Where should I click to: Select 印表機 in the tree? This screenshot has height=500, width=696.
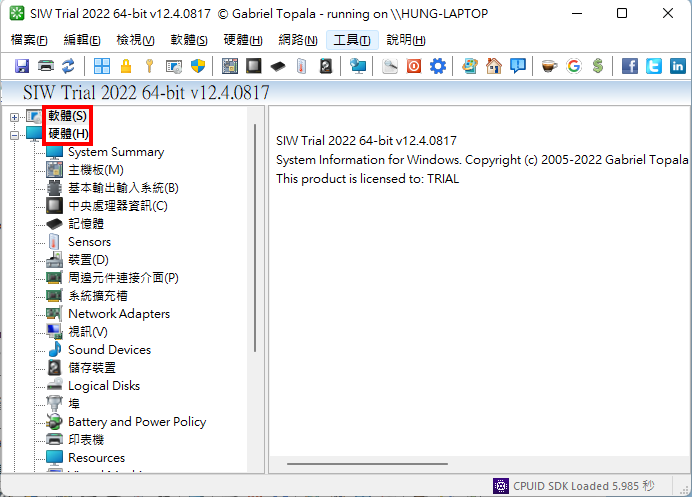tap(86, 440)
